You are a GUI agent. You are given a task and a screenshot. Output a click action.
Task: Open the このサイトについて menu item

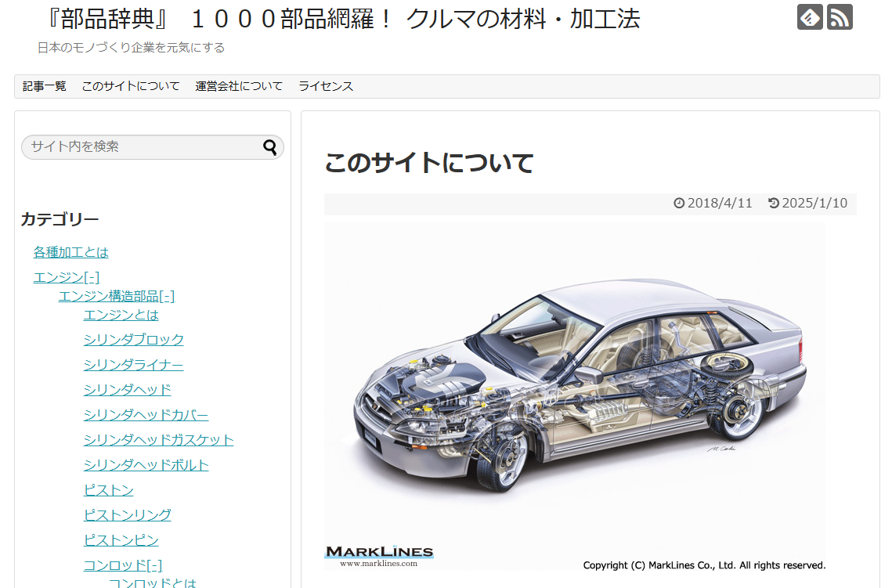130,86
